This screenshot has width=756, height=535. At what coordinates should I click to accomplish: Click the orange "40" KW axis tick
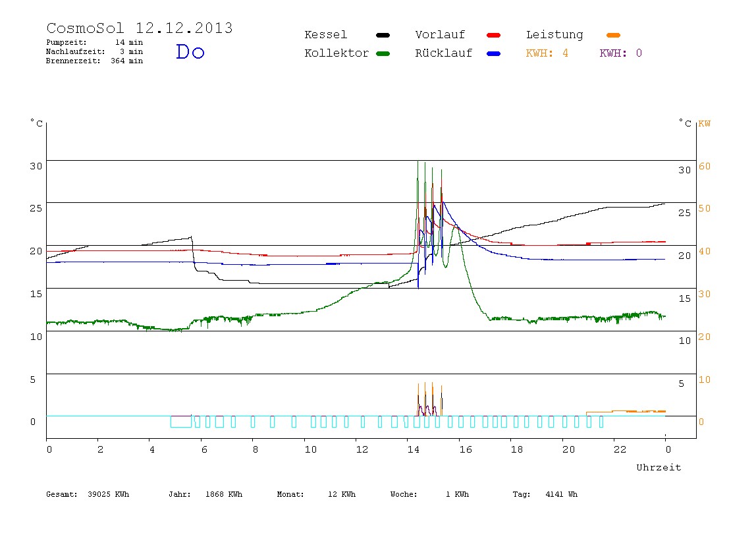point(705,251)
